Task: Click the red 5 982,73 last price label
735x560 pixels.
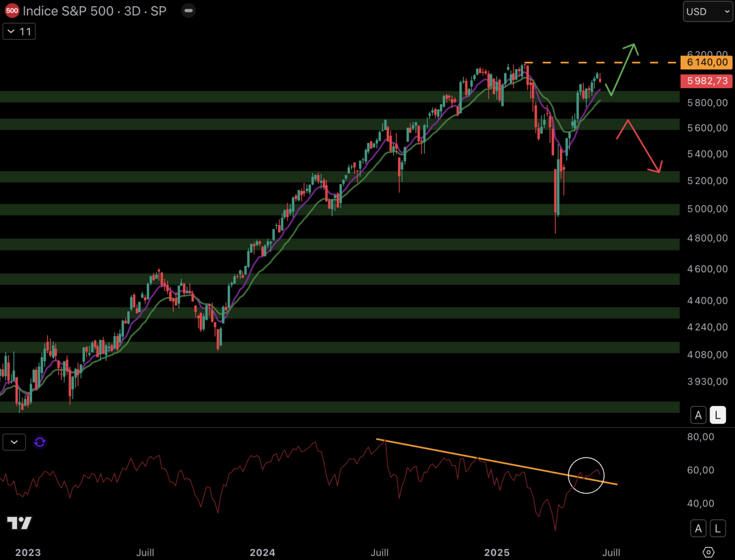Action: pos(706,81)
